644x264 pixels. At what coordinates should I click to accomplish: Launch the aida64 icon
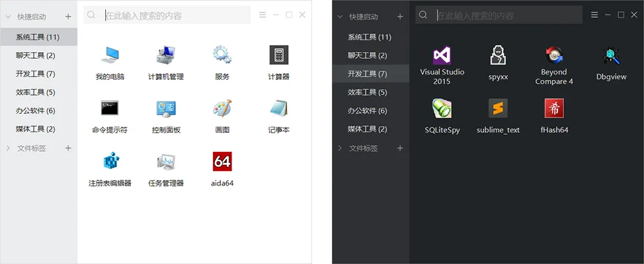point(222,162)
